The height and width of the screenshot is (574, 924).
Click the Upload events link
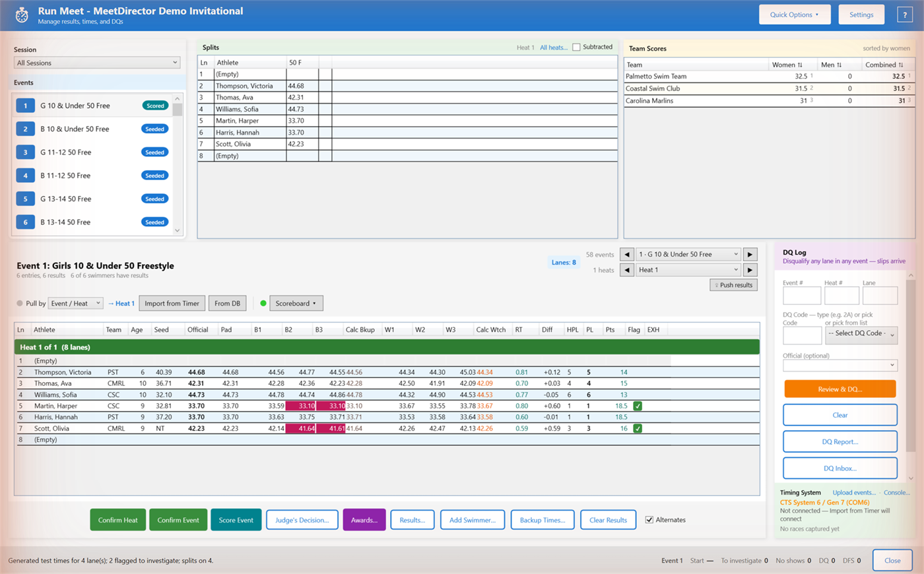tap(854, 492)
